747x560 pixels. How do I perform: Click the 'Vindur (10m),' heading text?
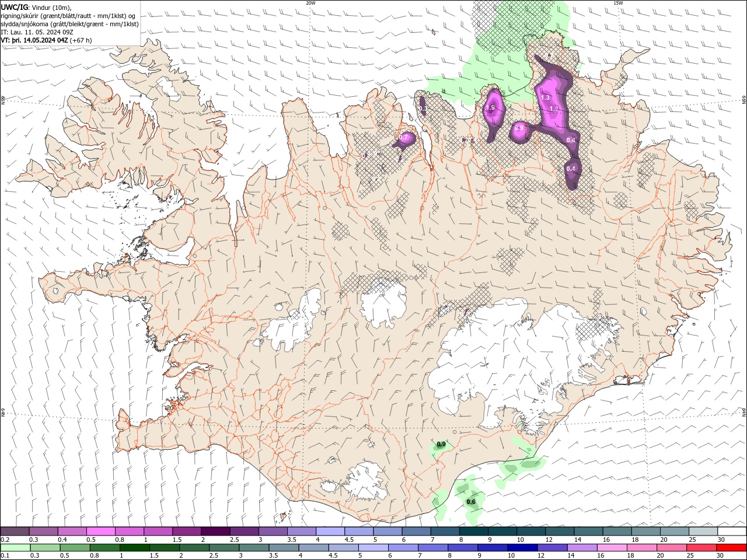coord(52,7)
